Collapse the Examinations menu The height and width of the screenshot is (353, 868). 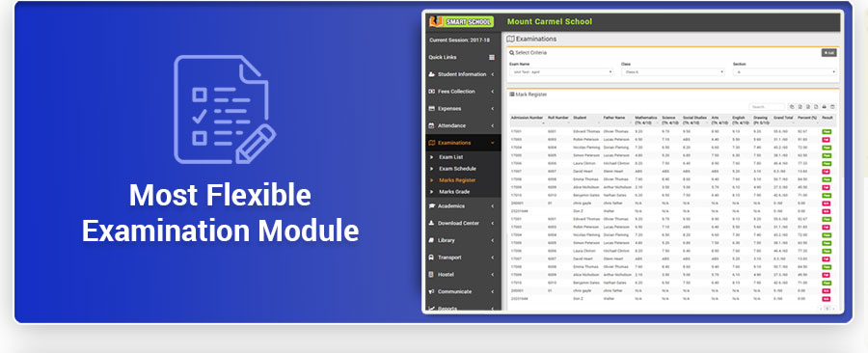tap(462, 143)
